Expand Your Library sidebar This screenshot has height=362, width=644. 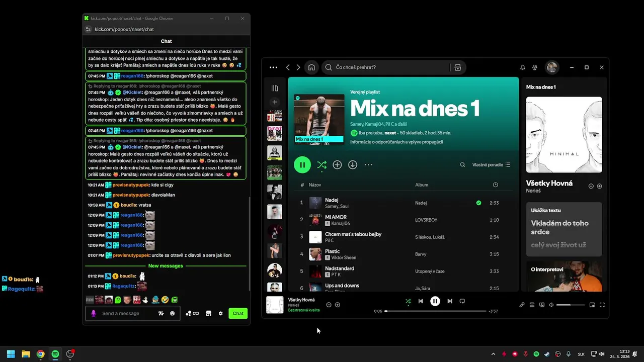coord(275,88)
